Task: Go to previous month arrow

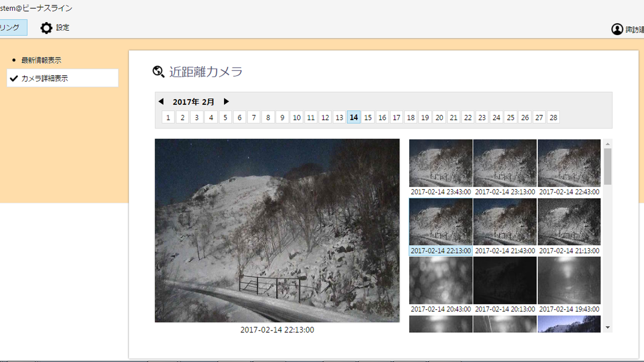Action: coord(161,102)
